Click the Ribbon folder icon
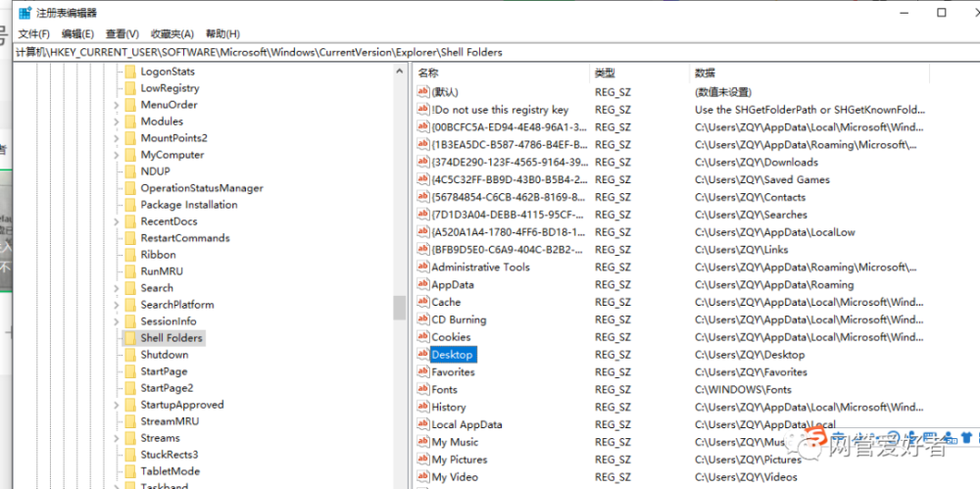The width and height of the screenshot is (980, 489). pyautogui.click(x=130, y=255)
